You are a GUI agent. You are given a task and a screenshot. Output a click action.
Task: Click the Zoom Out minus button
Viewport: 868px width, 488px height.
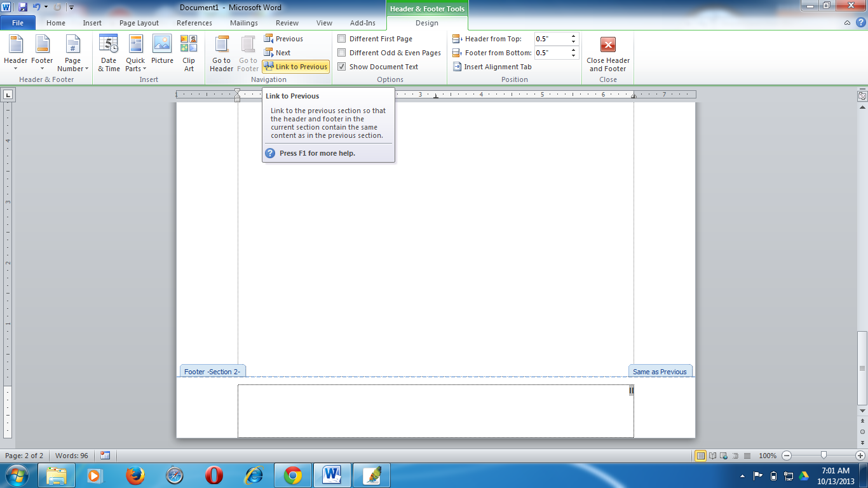[x=787, y=456]
